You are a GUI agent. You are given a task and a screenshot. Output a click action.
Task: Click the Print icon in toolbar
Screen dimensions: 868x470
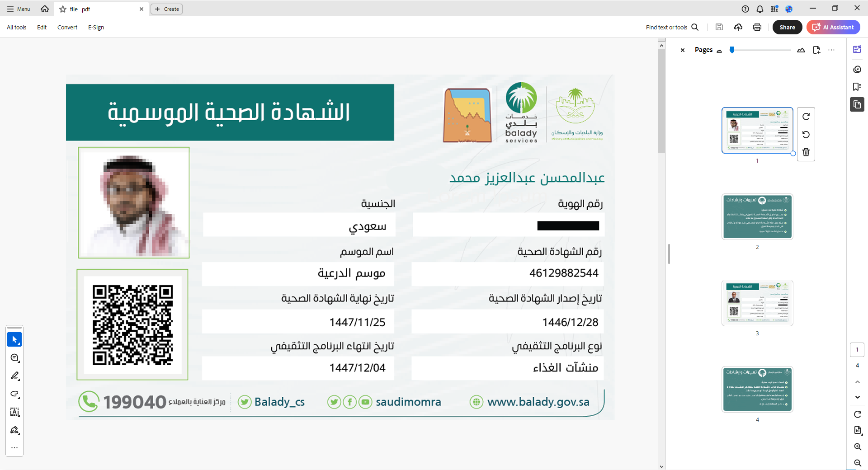[x=757, y=27]
